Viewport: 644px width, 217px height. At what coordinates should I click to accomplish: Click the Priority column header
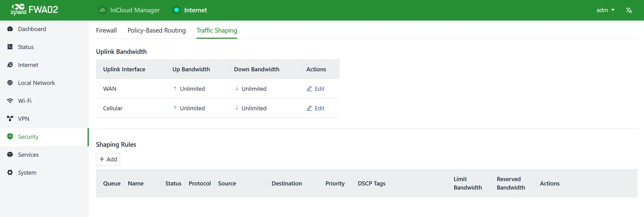pyautogui.click(x=335, y=184)
